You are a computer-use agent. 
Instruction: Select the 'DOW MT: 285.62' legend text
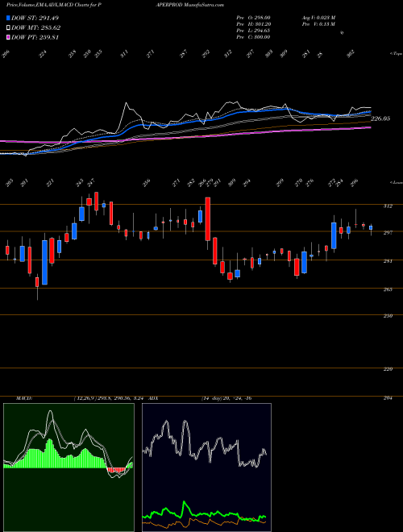pos(36,28)
